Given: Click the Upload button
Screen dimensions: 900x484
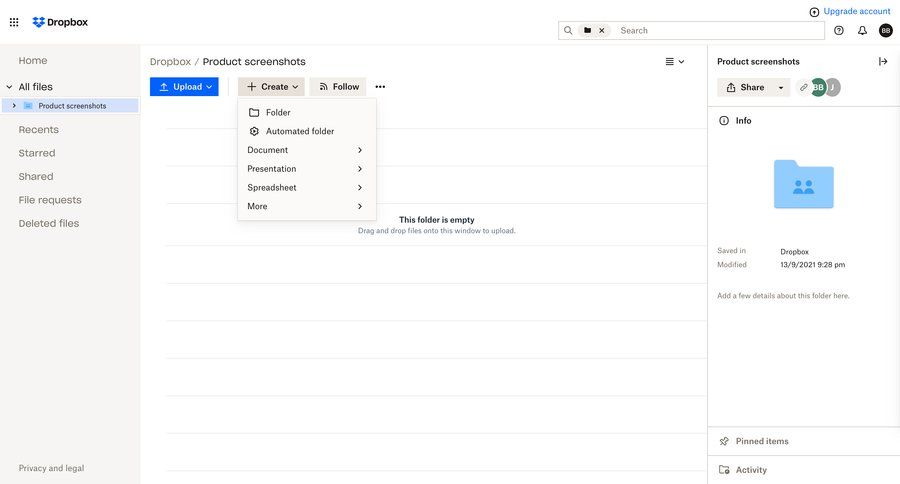Looking at the screenshot, I should pyautogui.click(x=184, y=87).
